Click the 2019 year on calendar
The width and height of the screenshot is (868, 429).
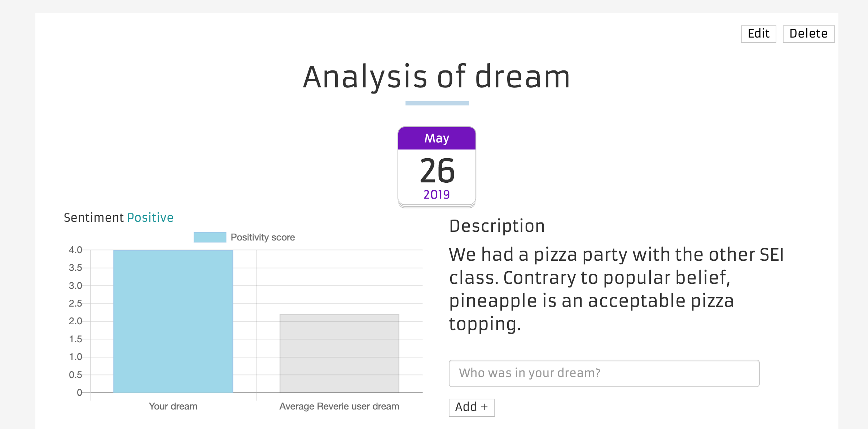click(437, 195)
